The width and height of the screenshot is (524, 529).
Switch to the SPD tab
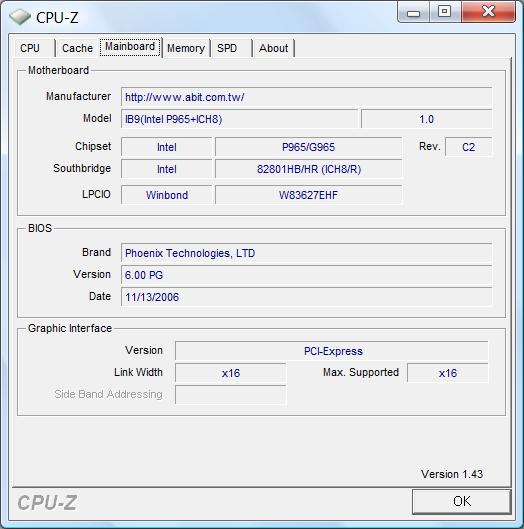(231, 48)
